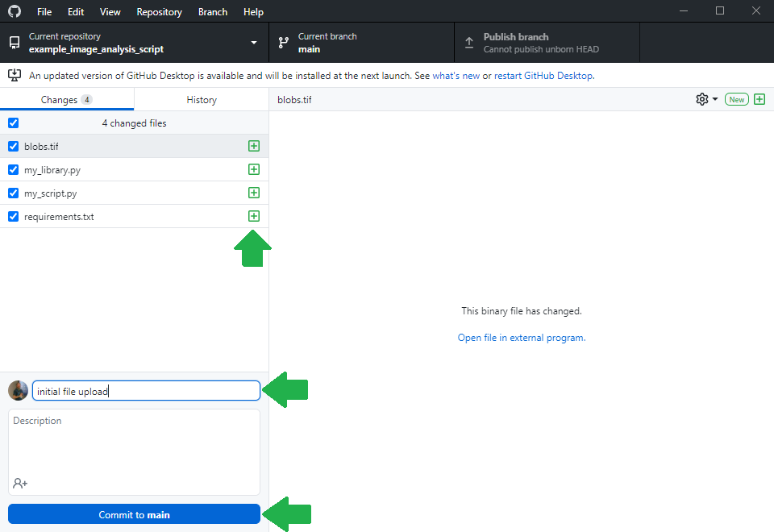The height and width of the screenshot is (532, 774).
Task: Toggle the select-all changed files checkbox
Action: click(x=13, y=123)
